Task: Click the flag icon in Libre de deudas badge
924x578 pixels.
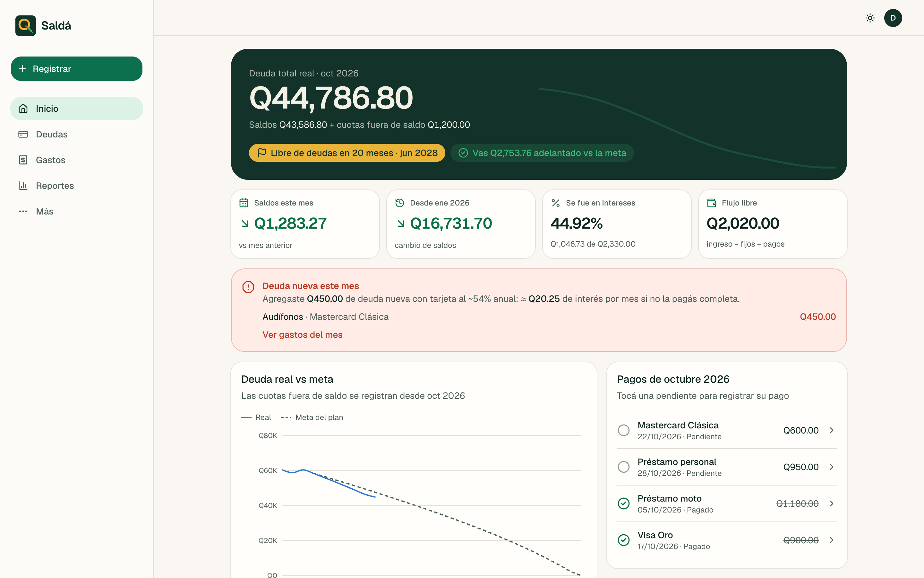Action: [x=261, y=153]
